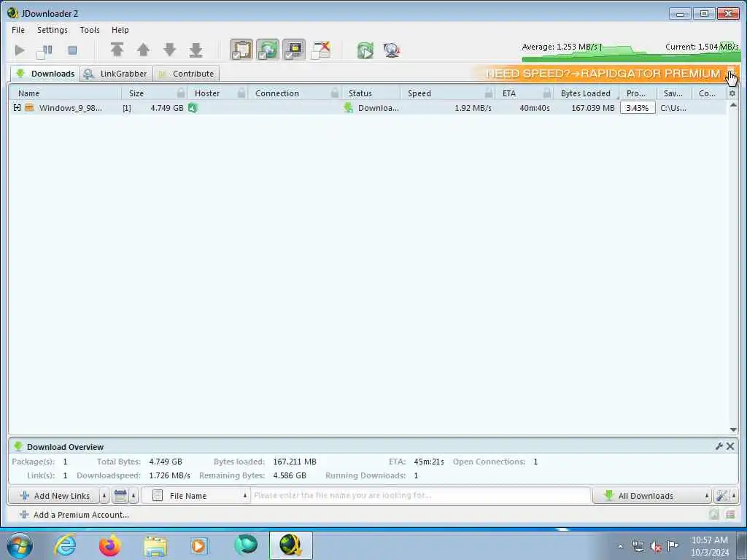The width and height of the screenshot is (747, 560).
Task: Open the Contribute tab
Action: [x=186, y=74]
